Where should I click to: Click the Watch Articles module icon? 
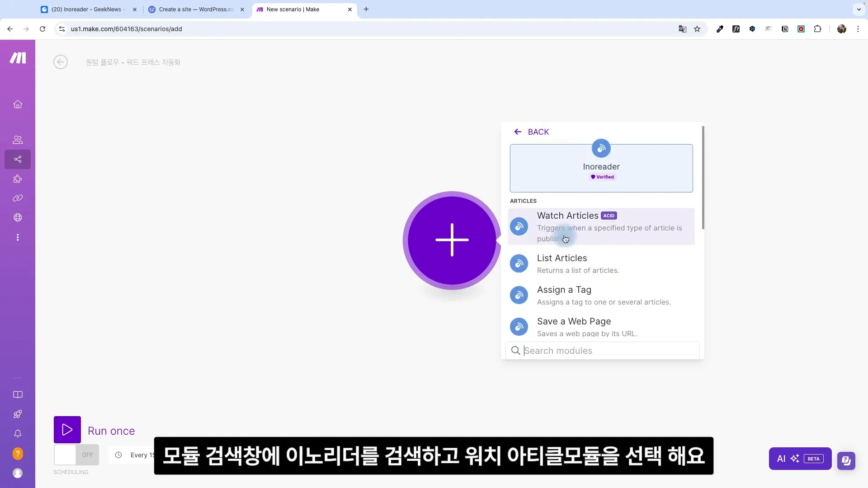519,225
